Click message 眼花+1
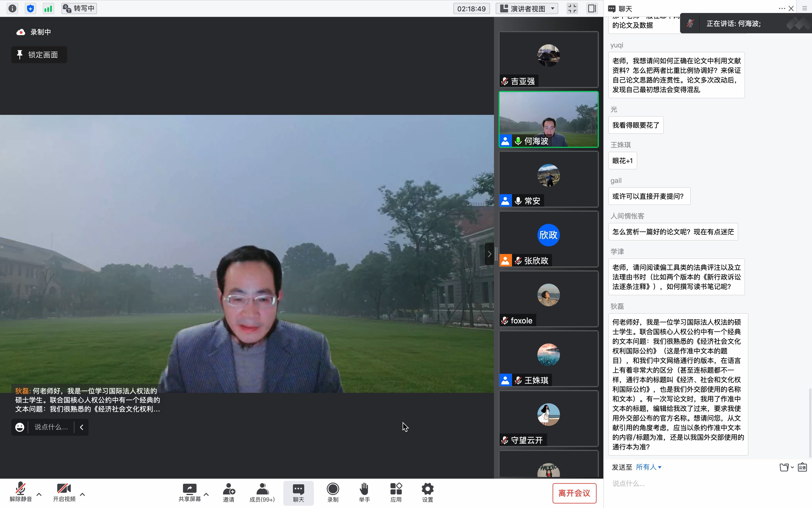Screen dimensions: 812x508 (623, 161)
